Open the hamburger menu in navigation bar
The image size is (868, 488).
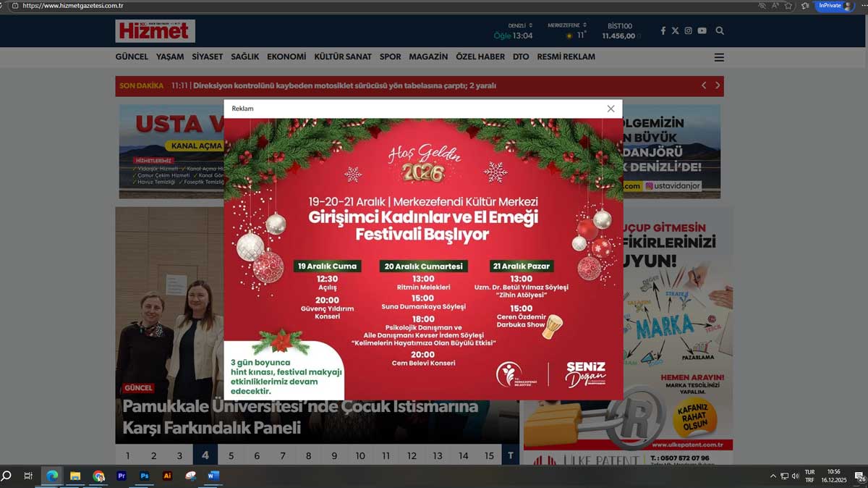pos(718,57)
